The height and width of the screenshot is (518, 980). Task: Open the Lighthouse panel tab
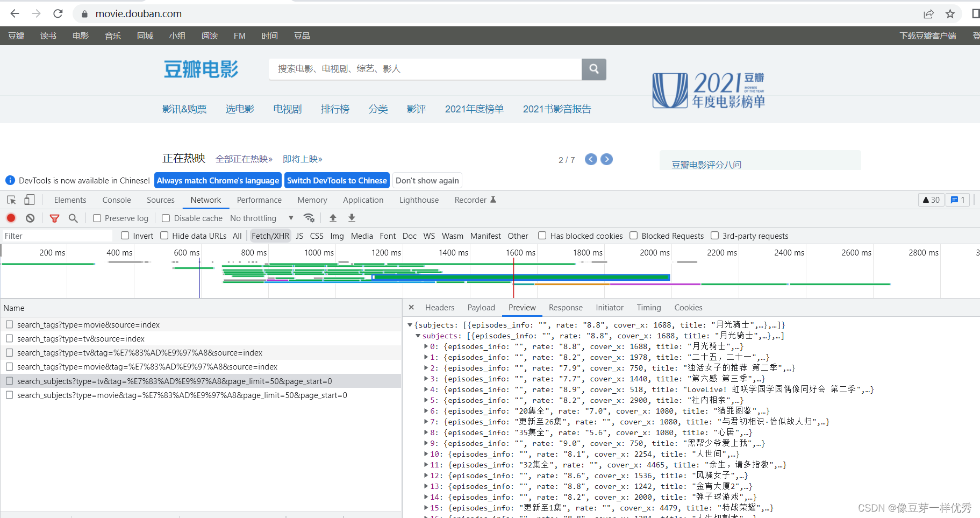[x=419, y=200]
